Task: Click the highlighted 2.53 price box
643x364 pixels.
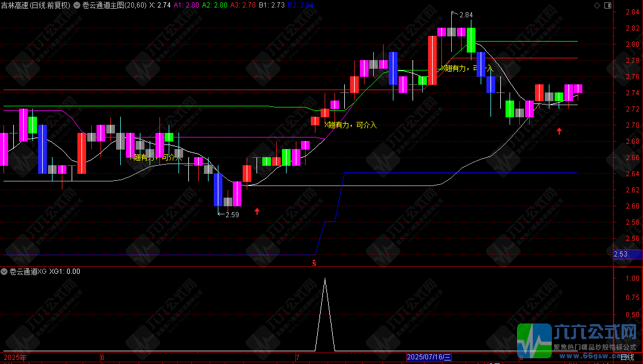Action: coord(628,254)
